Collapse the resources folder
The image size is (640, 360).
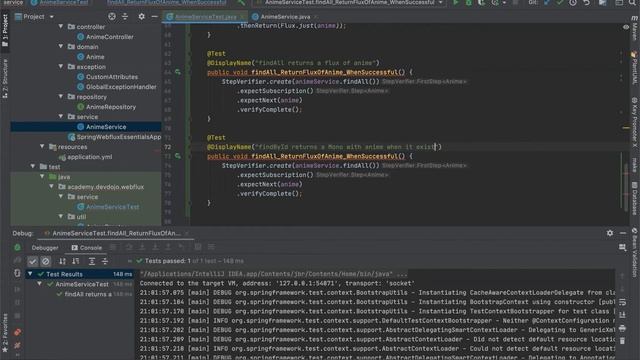pos(42,147)
